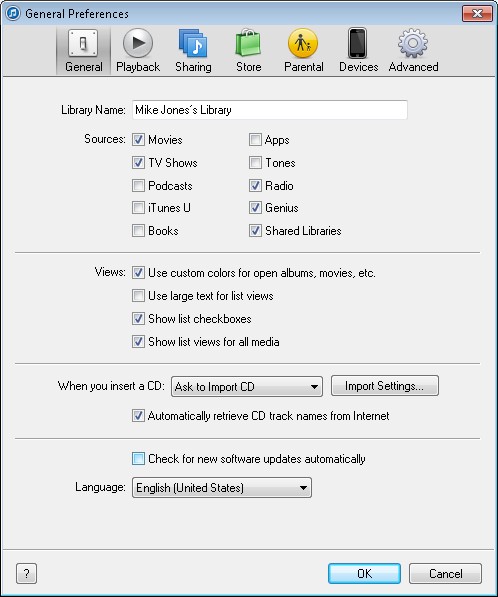Open the Devices phone icon
The height and width of the screenshot is (597, 498).
pyautogui.click(x=358, y=43)
